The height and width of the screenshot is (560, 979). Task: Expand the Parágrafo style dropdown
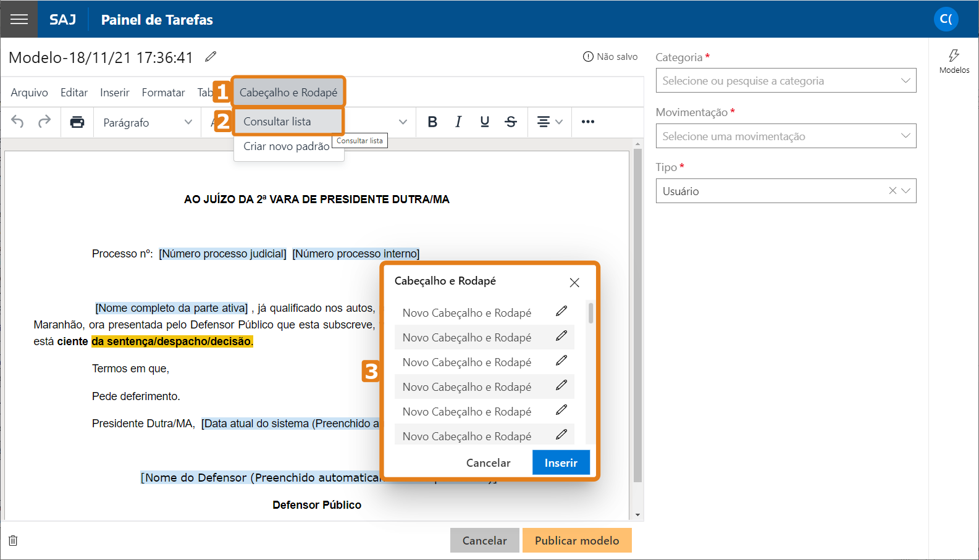point(148,122)
